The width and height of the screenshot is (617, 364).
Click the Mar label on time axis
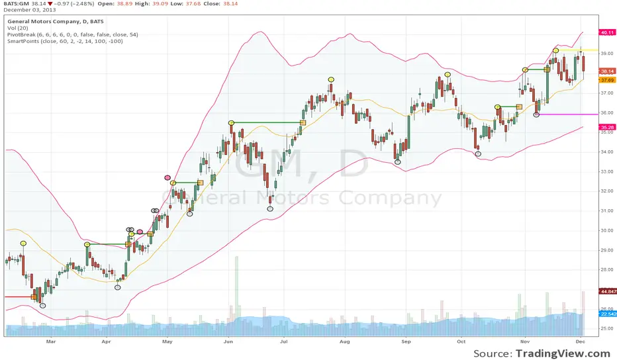tap(51, 341)
